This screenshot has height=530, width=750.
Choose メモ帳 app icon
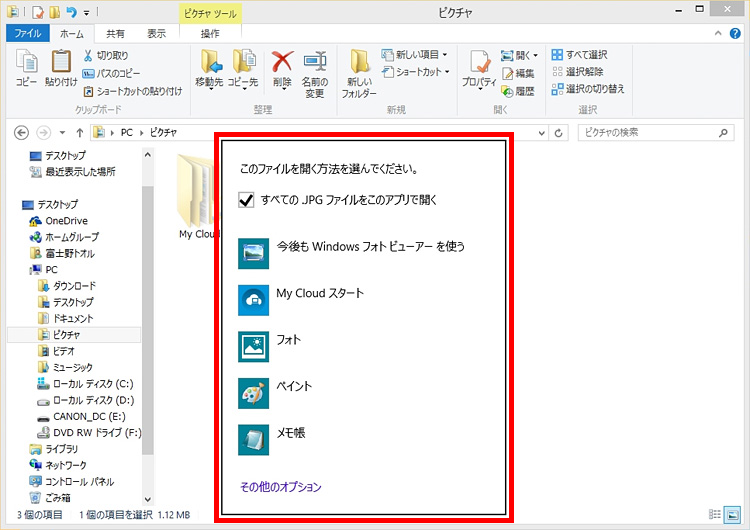click(x=254, y=439)
